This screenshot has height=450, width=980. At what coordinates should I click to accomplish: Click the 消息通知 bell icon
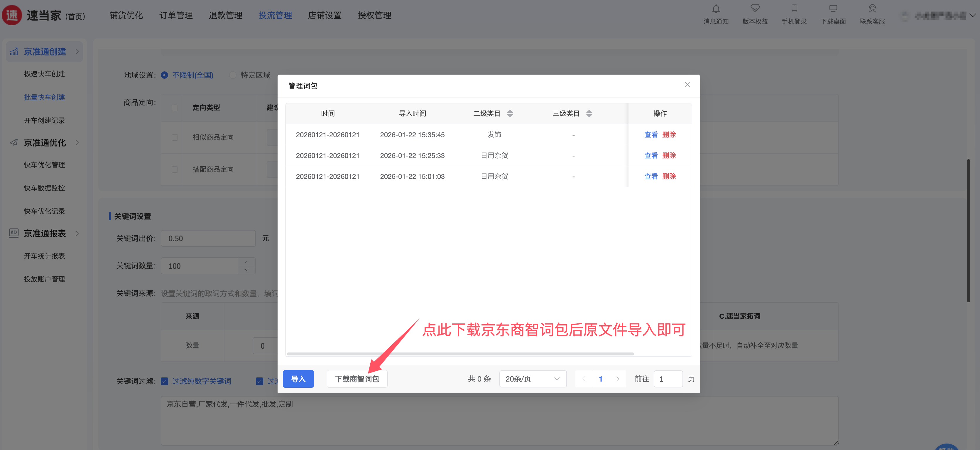point(716,9)
